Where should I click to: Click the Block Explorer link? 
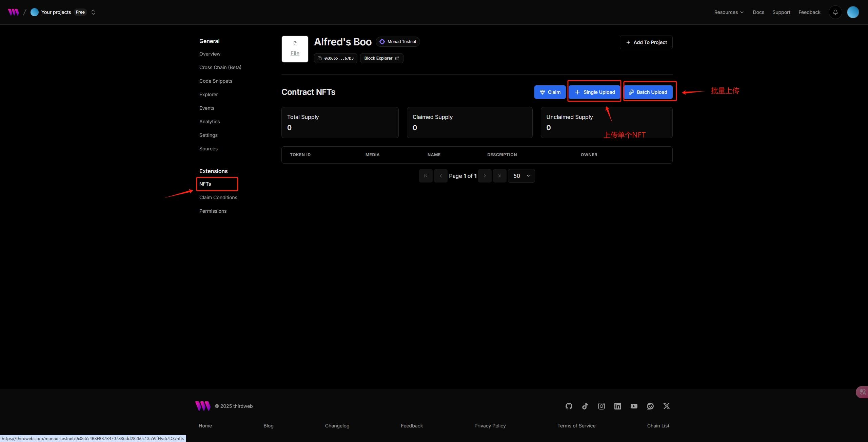[x=381, y=58]
